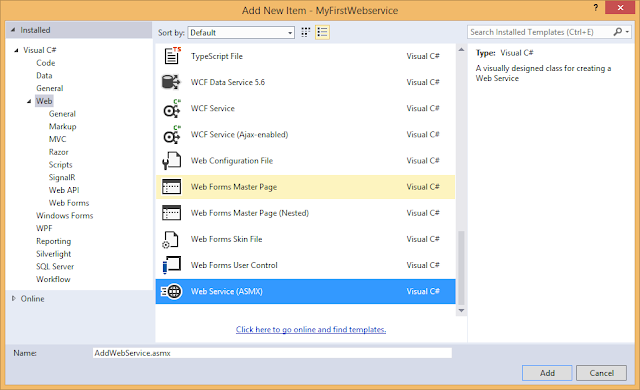This screenshot has width=640, height=390.
Task: Click the WCF Service gear icon
Action: tap(172, 109)
